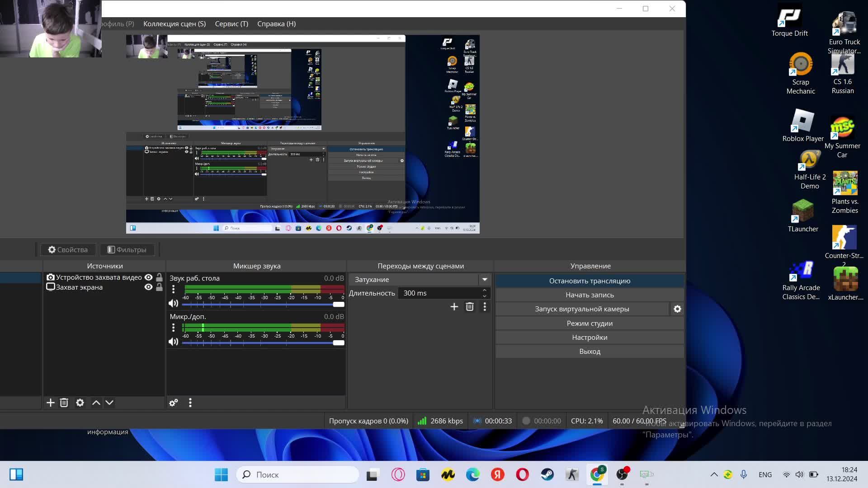
Task: Open transition properties three-dot menu
Action: tap(485, 307)
